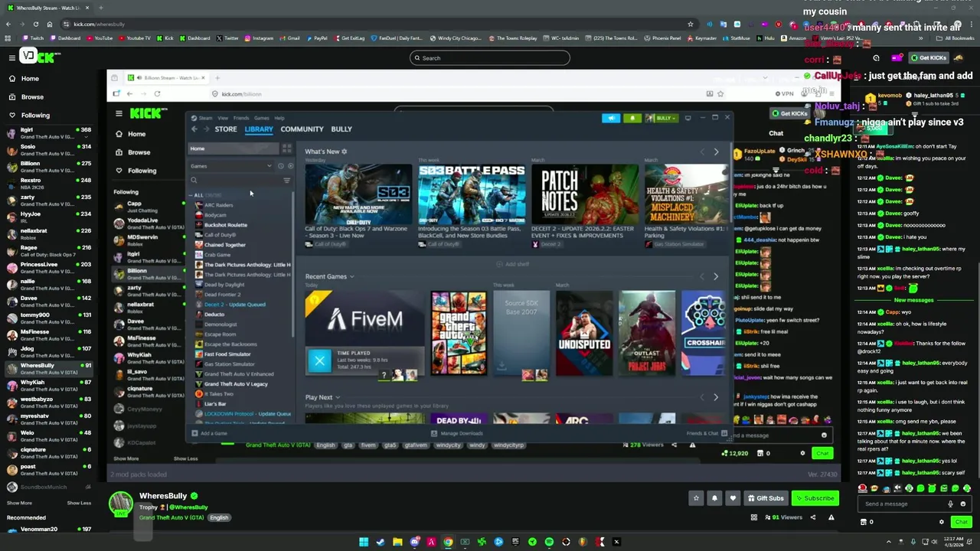Open Rexstro channel in outer Kick sidebar

[x=48, y=184]
